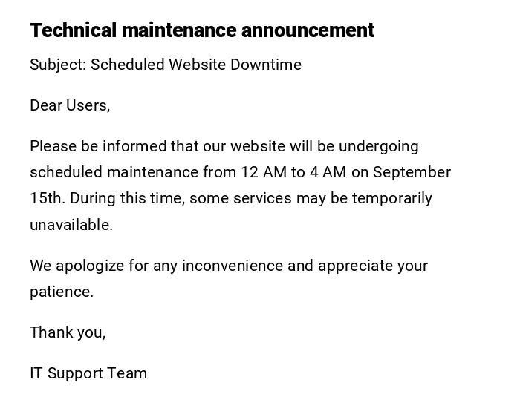Click the "Thank you," closing line
Screen dimensions: 520x420
(68, 332)
